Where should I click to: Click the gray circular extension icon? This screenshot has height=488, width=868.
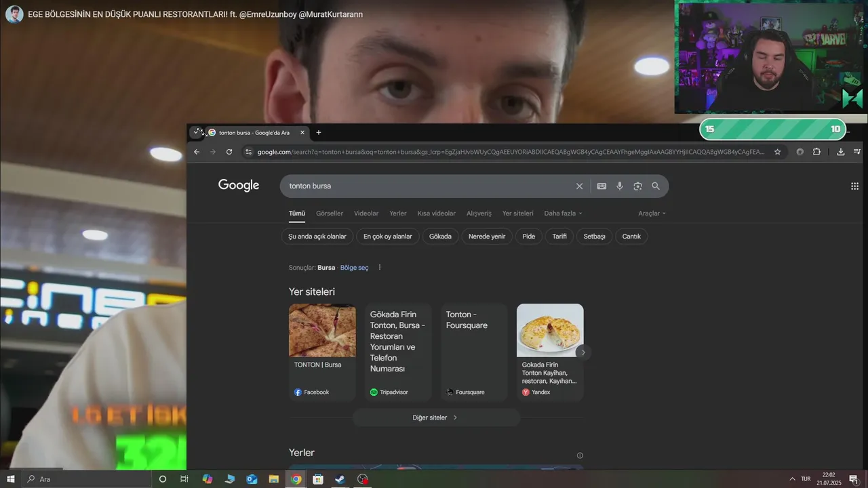(x=800, y=152)
